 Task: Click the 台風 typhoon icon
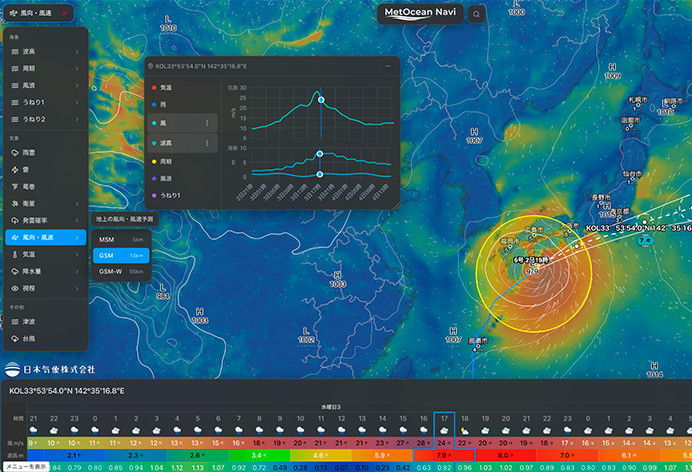[x=15, y=339]
